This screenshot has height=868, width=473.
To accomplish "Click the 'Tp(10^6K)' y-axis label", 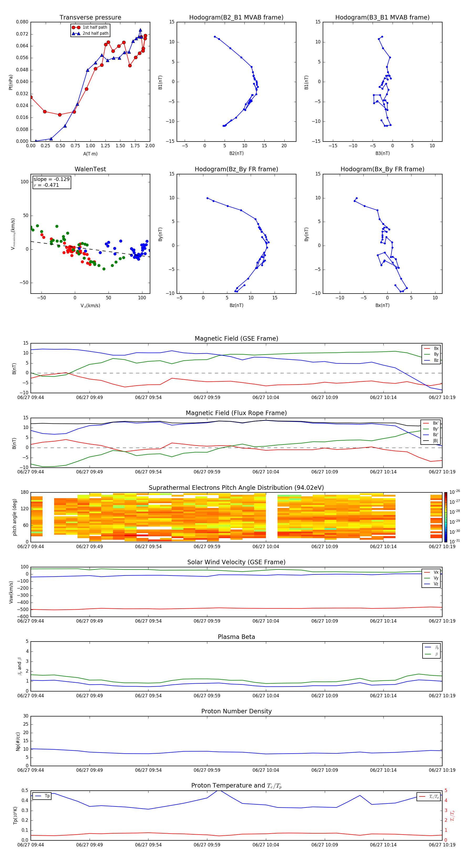I will [x=15, y=815].
